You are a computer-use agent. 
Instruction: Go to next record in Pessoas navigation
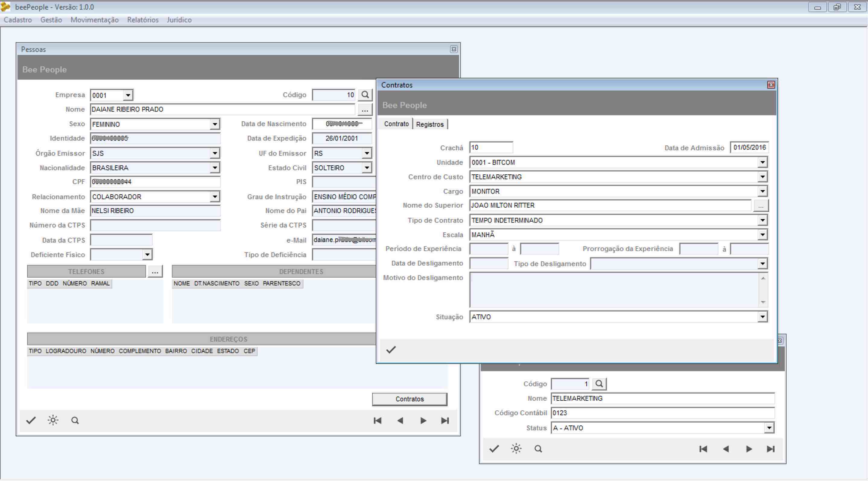pyautogui.click(x=423, y=420)
